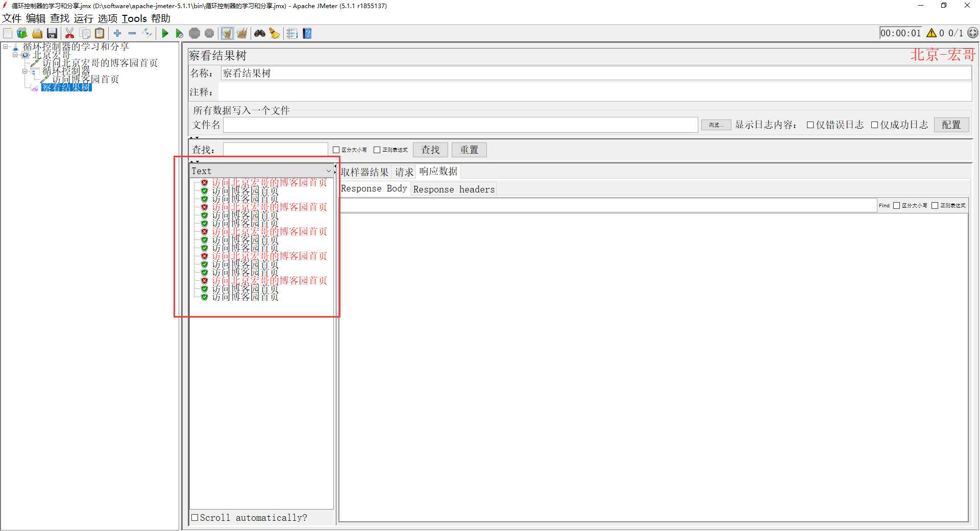The width and height of the screenshot is (980, 531).
Task: Select 访问博客园首页 under 循环控制器 in tree
Action: [x=86, y=80]
